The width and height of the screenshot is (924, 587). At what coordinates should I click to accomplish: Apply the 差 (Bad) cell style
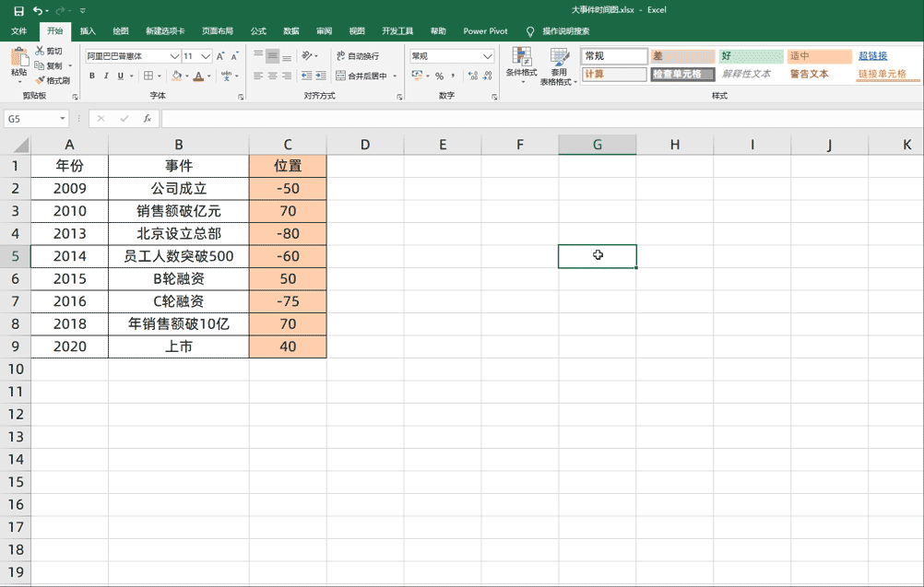point(682,56)
